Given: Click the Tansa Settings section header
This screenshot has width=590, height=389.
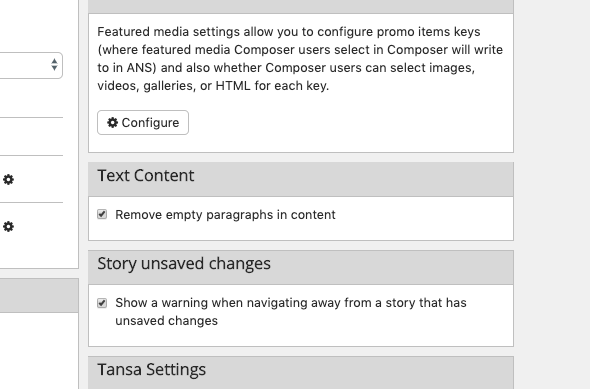Looking at the screenshot, I should click(x=301, y=373).
